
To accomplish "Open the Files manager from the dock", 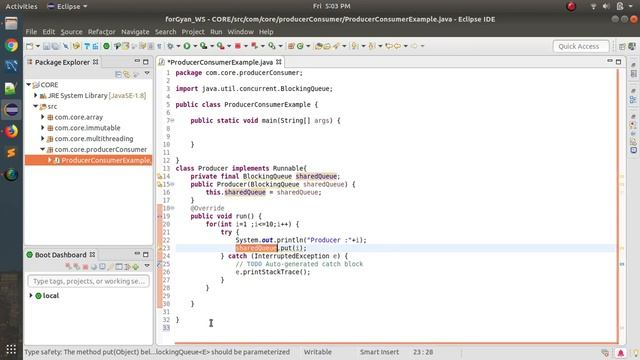I will point(11,23).
